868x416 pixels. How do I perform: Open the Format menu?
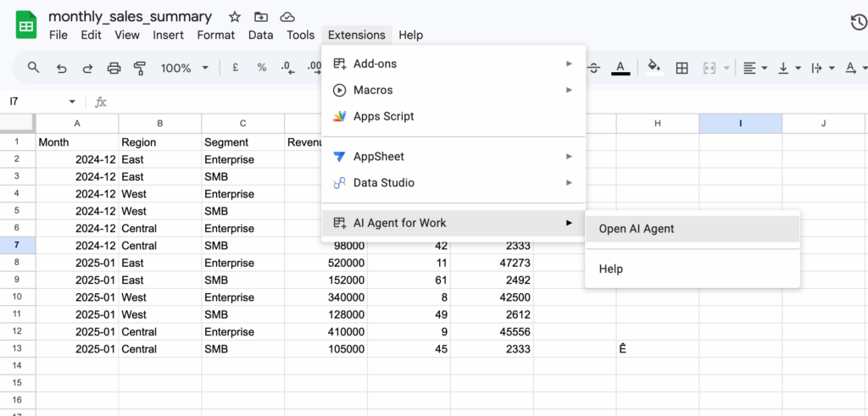tap(216, 35)
